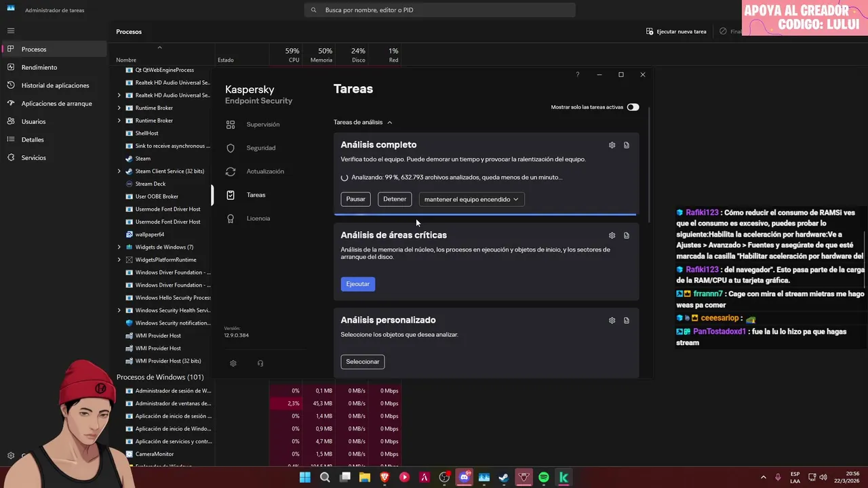Open report icon for Análisis completo
Viewport: 868px width, 488px height.
point(627,145)
